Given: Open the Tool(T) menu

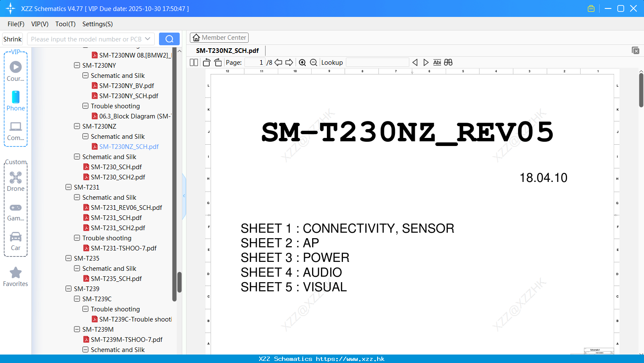Looking at the screenshot, I should (66, 24).
